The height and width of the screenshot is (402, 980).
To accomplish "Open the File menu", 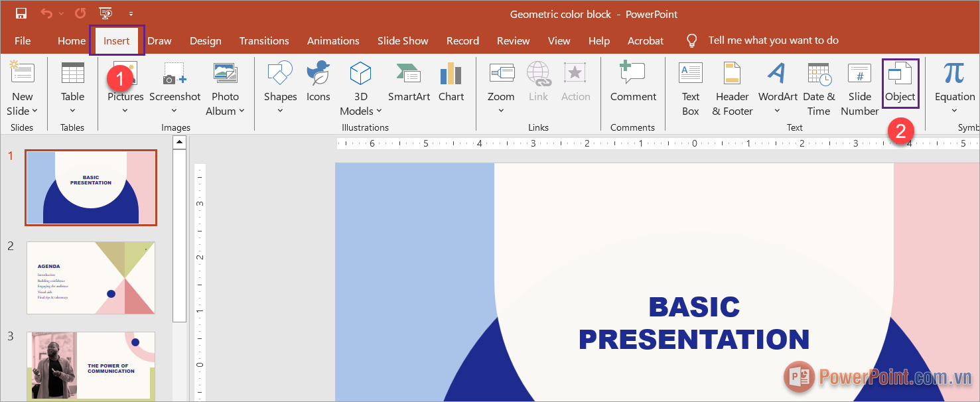I will click(x=23, y=40).
